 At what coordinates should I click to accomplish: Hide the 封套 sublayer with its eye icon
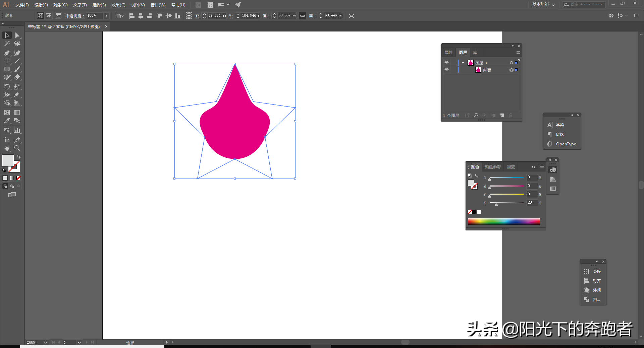446,70
